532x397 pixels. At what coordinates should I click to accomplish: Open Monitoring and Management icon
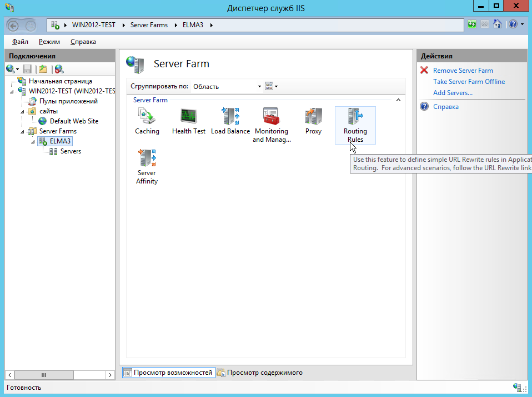(271, 125)
